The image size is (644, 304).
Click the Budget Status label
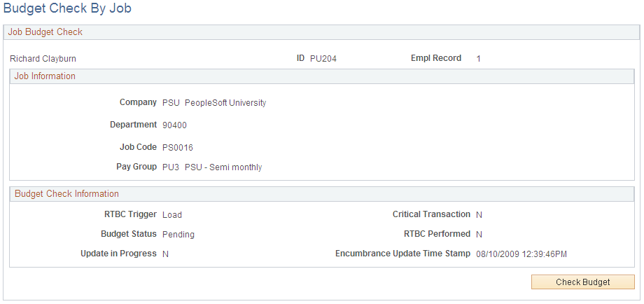coord(129,234)
